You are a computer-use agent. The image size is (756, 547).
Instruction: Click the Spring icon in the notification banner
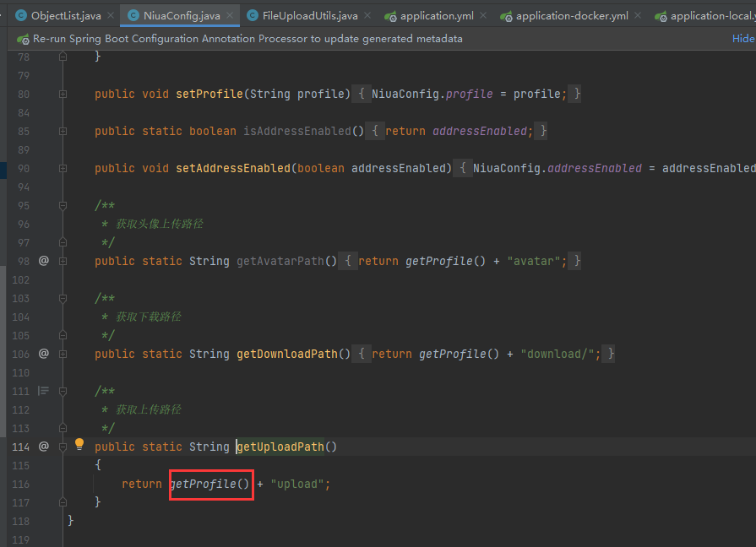point(23,39)
